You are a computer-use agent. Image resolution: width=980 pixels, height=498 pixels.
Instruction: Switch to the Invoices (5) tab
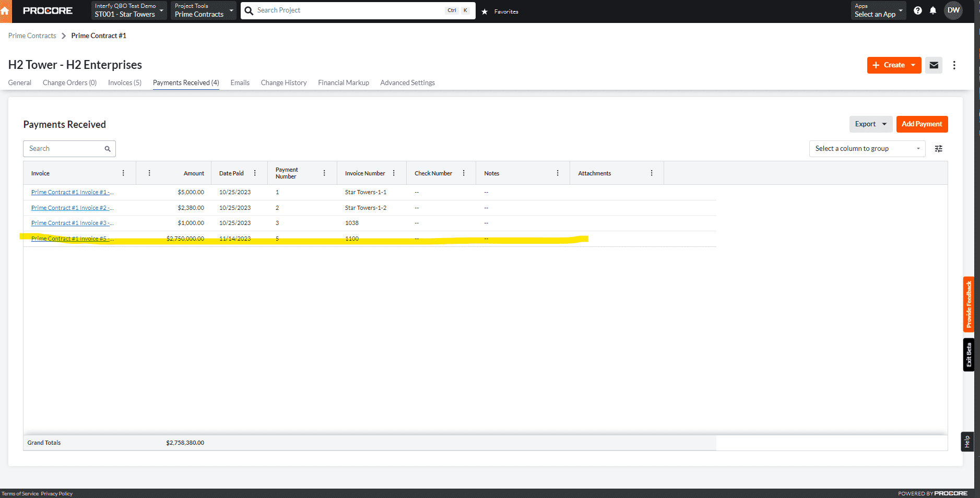pyautogui.click(x=124, y=82)
